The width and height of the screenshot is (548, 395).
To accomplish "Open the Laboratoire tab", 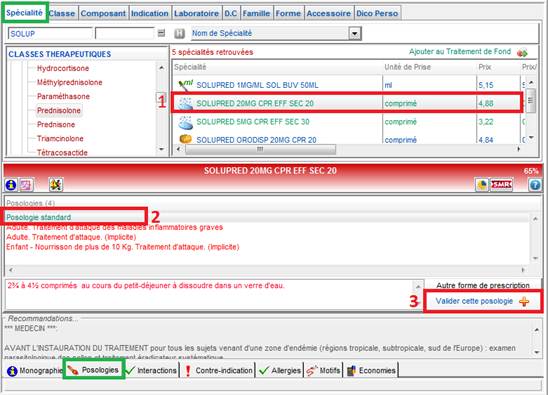I will [196, 13].
